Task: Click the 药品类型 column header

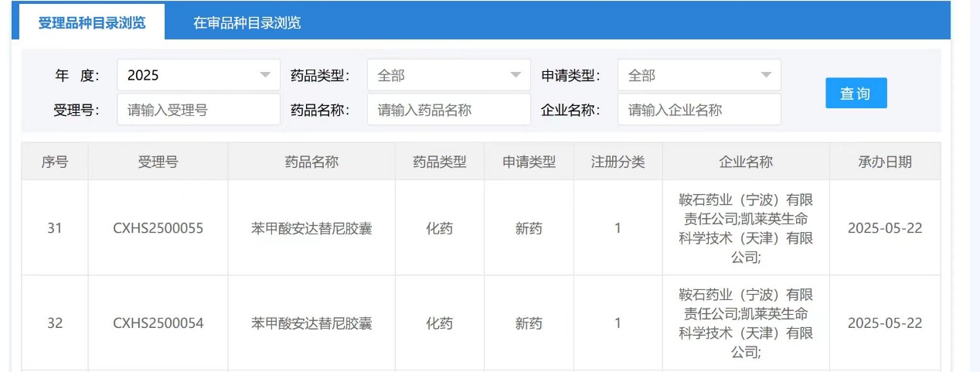Action: click(439, 162)
